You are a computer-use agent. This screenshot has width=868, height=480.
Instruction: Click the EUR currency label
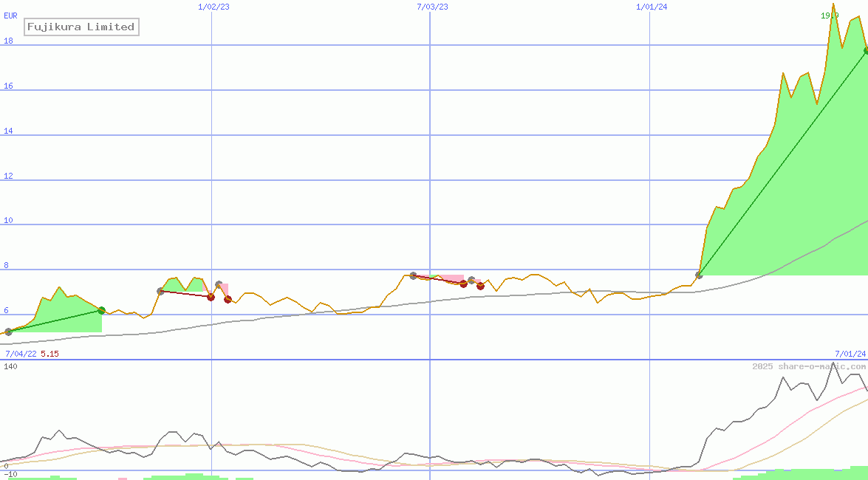tap(10, 16)
